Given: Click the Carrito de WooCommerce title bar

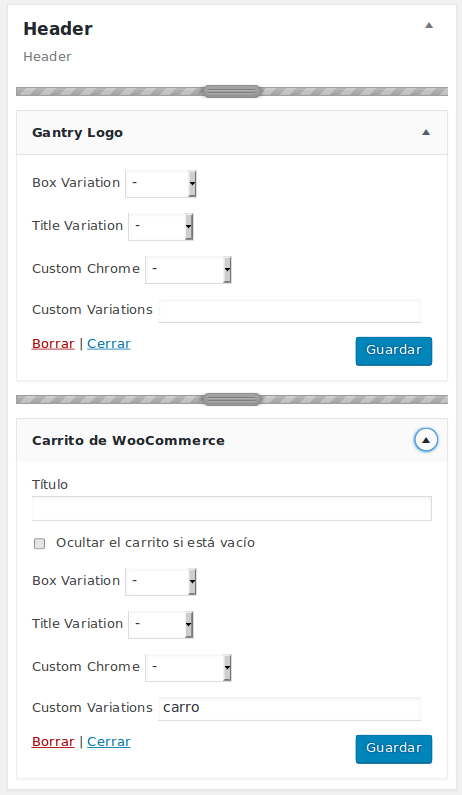Looking at the screenshot, I should coord(232,440).
